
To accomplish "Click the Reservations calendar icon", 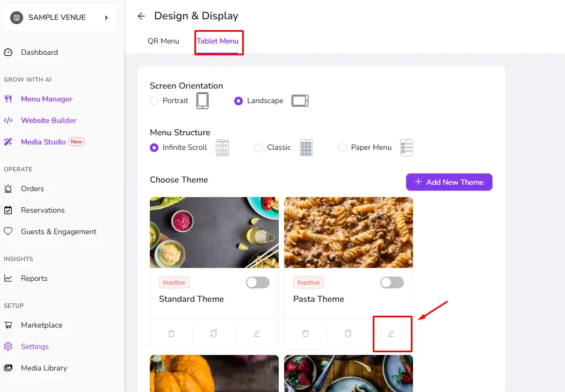I will pos(8,210).
